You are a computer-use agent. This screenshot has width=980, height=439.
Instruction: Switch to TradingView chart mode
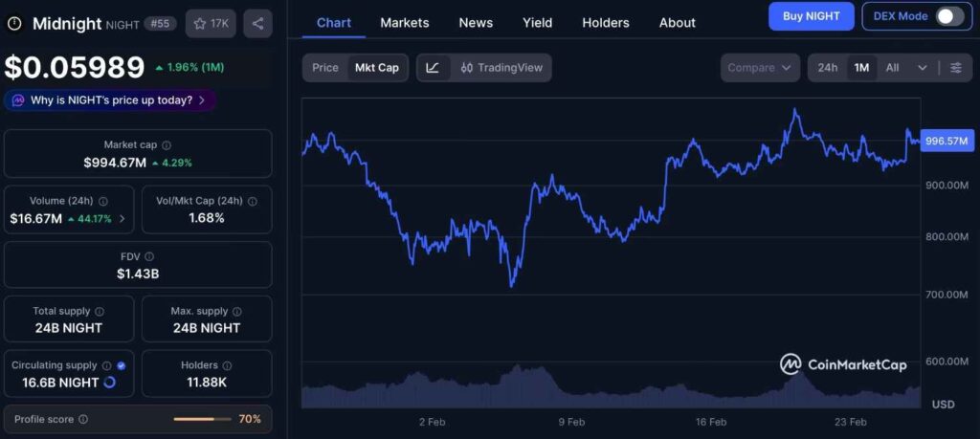(501, 68)
